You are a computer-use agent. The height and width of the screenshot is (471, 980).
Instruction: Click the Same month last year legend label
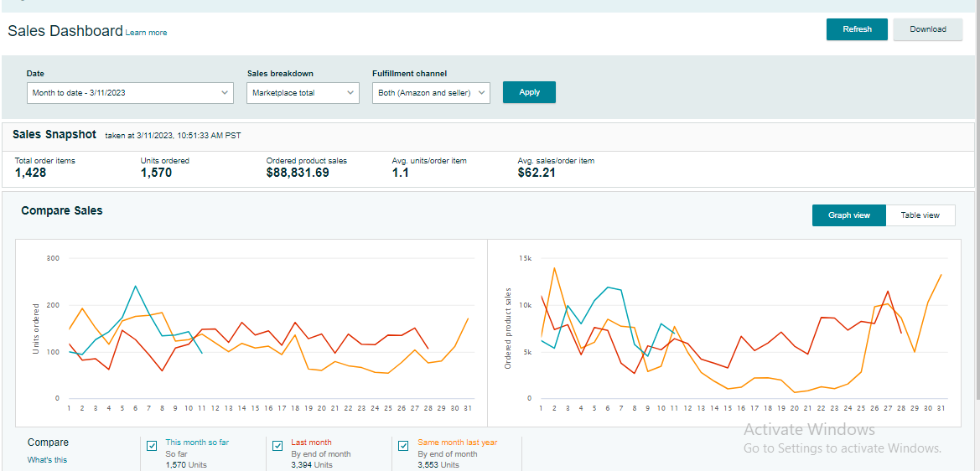(x=457, y=443)
